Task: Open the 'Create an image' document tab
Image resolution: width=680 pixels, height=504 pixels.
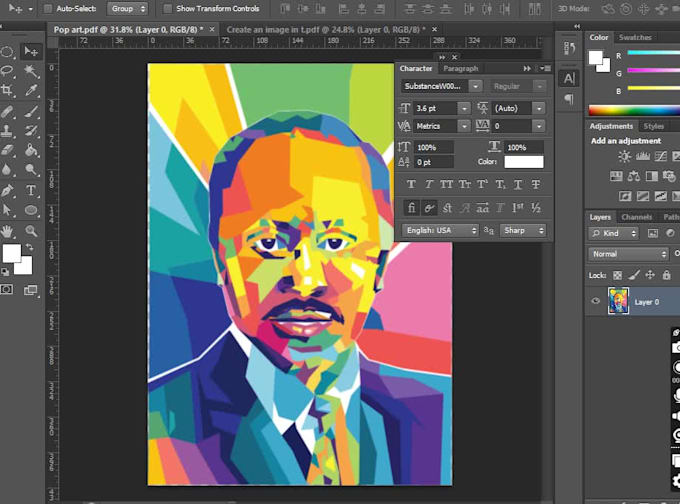Action: pos(327,29)
